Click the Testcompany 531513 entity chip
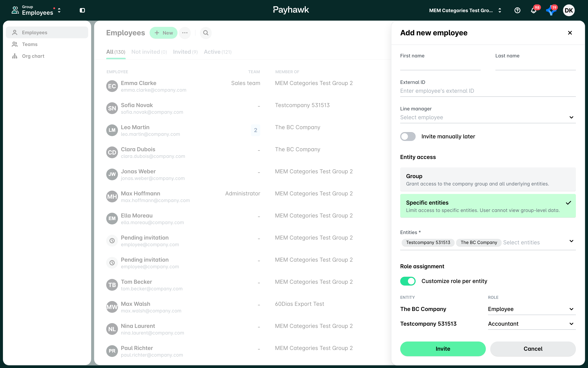Screen dimensions: 588x368 (428, 242)
